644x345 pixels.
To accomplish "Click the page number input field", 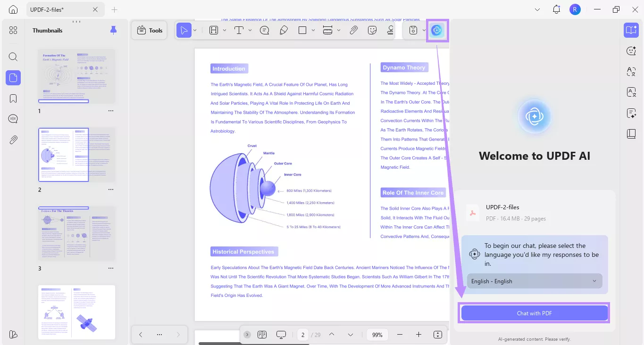I will pyautogui.click(x=303, y=335).
